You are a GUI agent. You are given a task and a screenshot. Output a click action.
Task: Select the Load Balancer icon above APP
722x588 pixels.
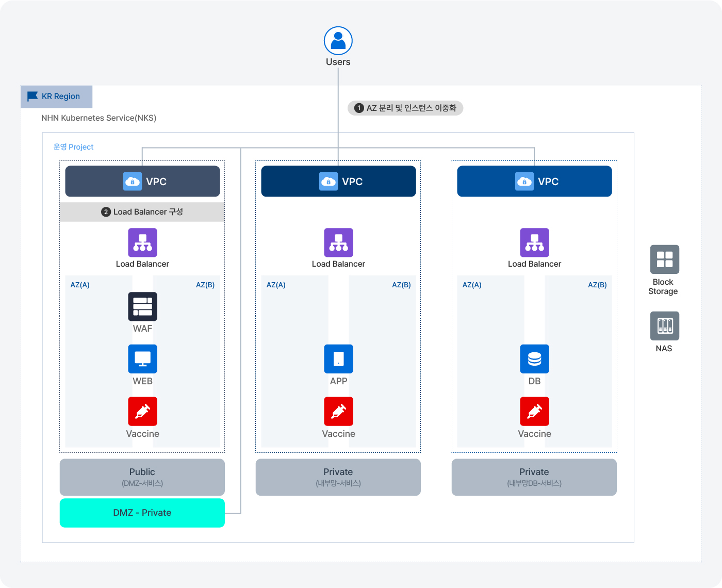pyautogui.click(x=338, y=242)
